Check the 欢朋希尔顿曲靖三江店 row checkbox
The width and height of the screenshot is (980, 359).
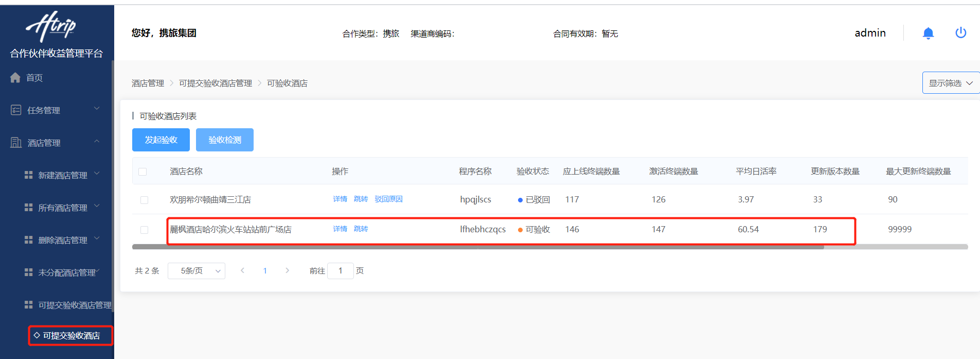tap(144, 200)
